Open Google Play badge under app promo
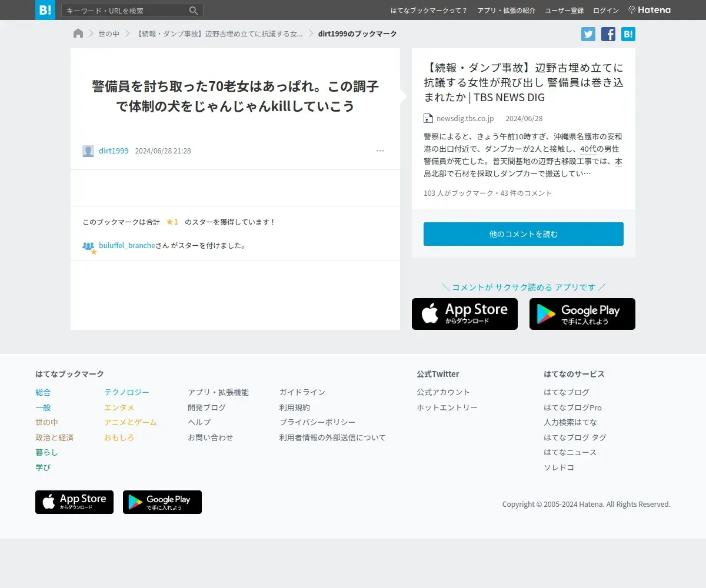 pyautogui.click(x=582, y=314)
